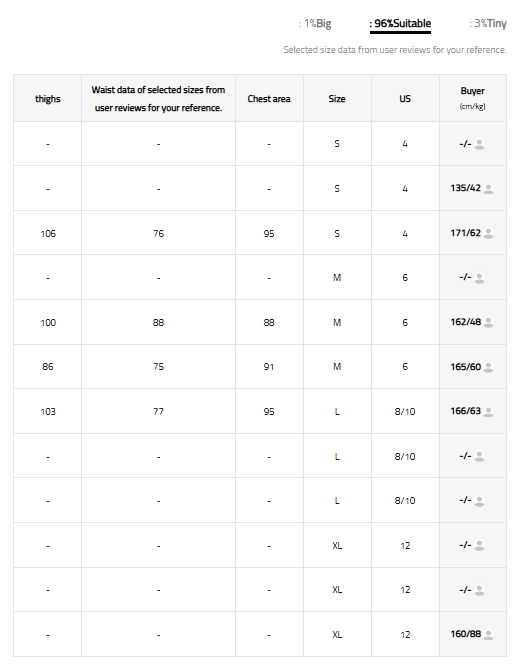Click the Chest area column header
This screenshot has height=667, width=516.
point(269,98)
